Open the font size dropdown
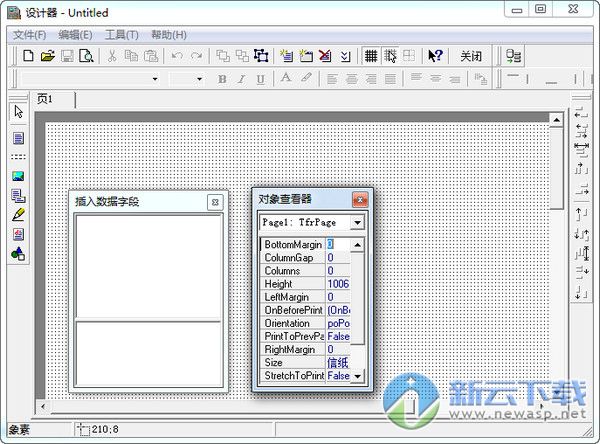This screenshot has height=444, width=600. point(199,79)
